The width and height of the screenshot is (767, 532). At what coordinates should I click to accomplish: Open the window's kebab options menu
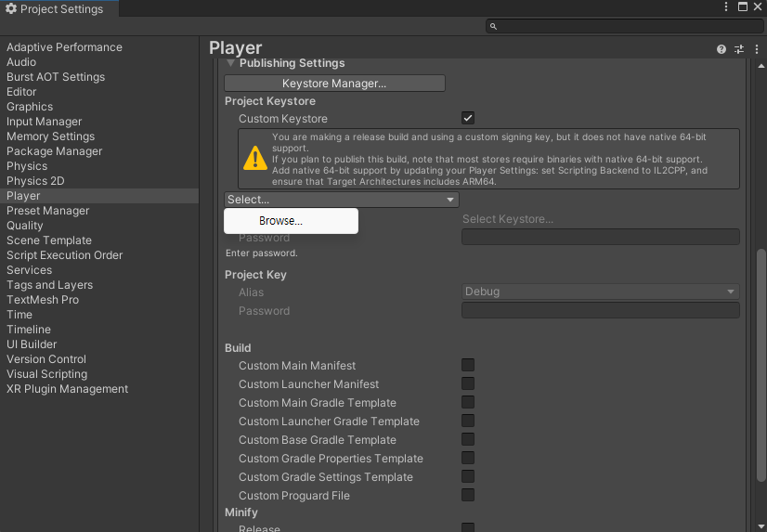pyautogui.click(x=726, y=6)
